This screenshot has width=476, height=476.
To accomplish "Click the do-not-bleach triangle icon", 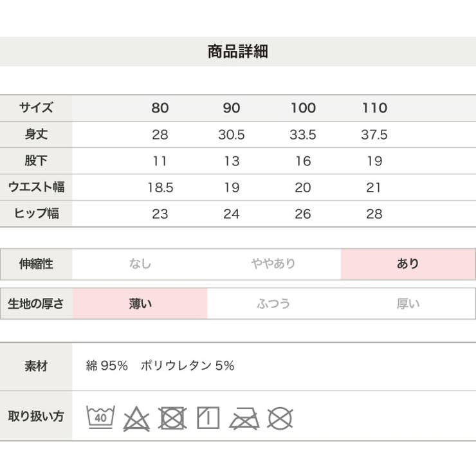I will tap(136, 419).
